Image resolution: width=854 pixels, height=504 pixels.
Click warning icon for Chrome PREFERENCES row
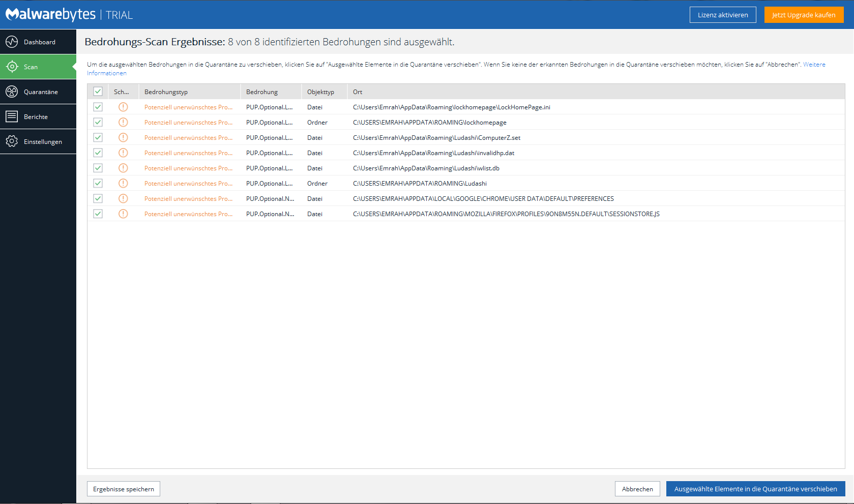[x=123, y=198]
